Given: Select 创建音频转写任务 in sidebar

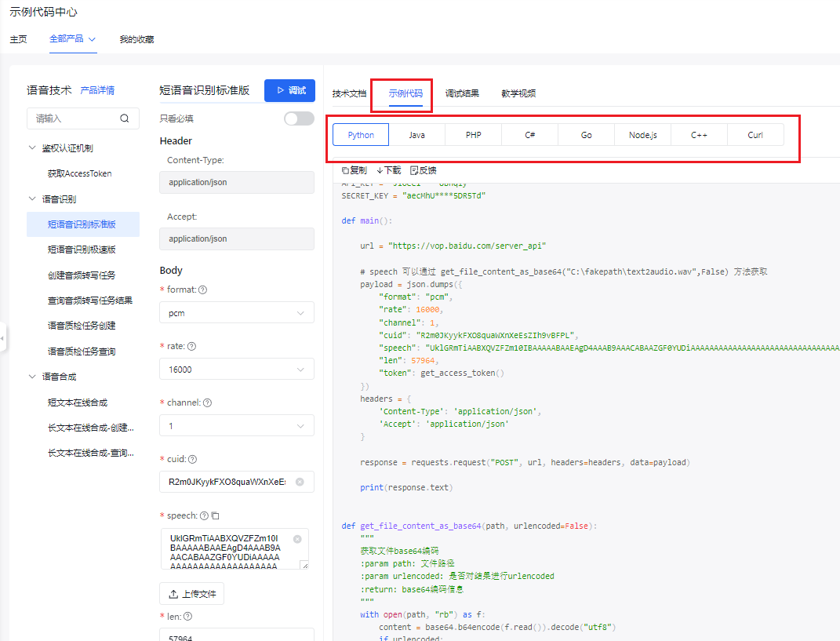Looking at the screenshot, I should pos(83,275).
